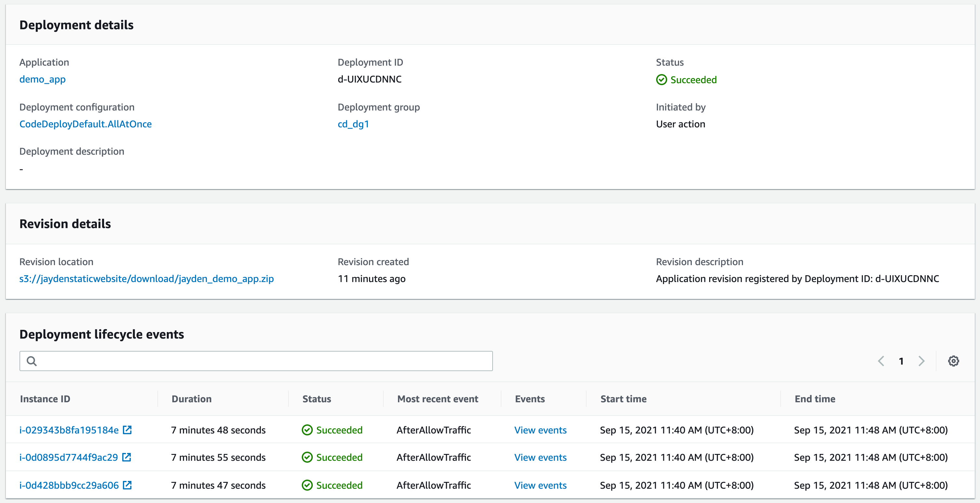
Task: Open the demo_app application link
Action: [x=42, y=79]
